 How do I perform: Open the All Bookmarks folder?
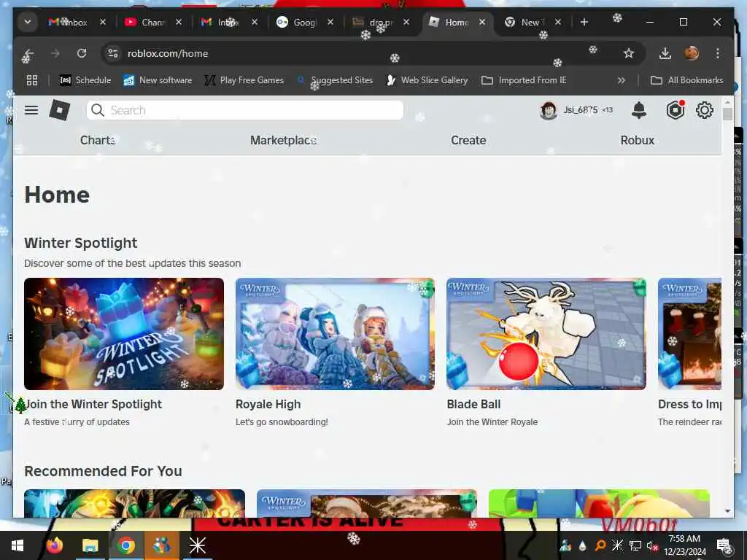[687, 80]
